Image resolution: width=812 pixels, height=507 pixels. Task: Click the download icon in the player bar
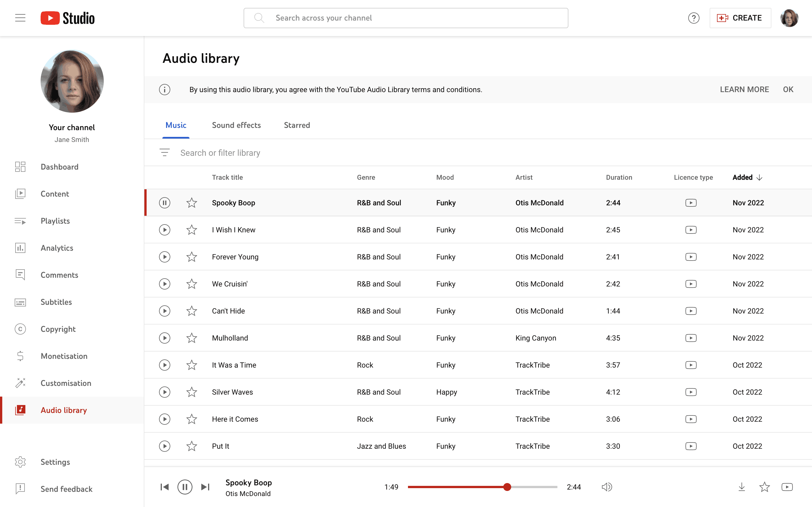(x=742, y=486)
